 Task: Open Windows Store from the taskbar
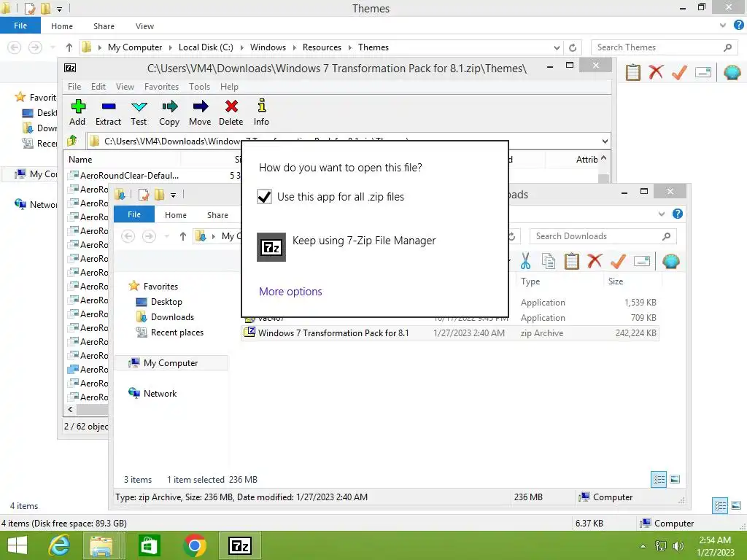149,545
